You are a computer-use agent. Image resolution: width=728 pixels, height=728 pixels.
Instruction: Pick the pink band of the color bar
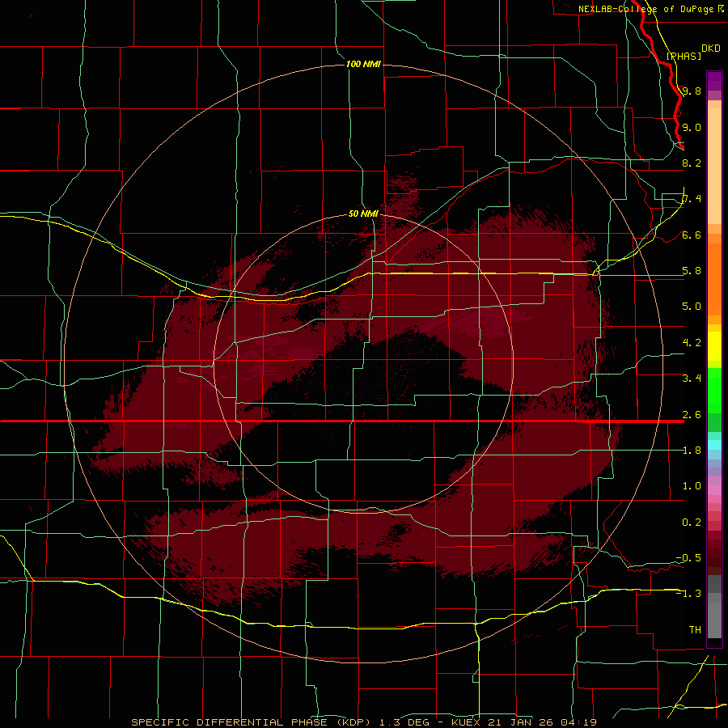point(714,490)
